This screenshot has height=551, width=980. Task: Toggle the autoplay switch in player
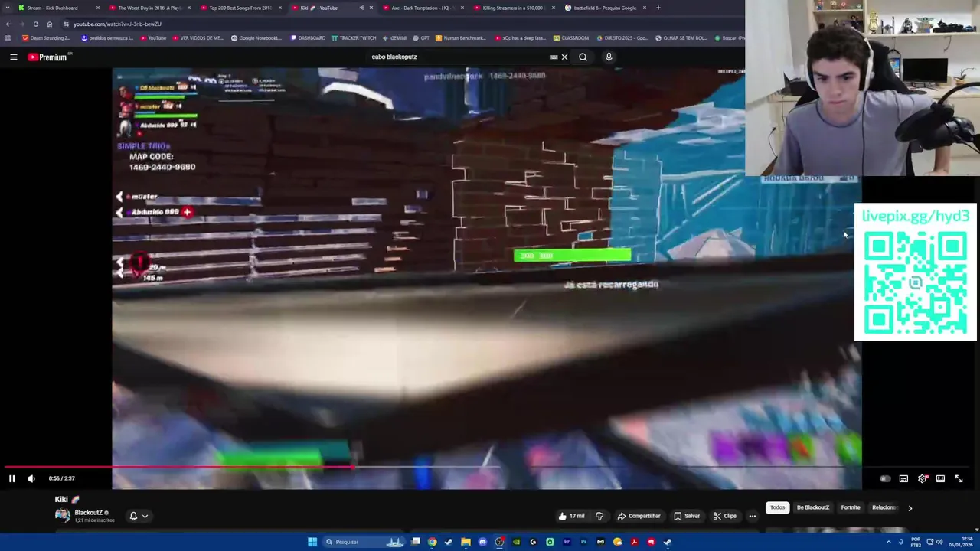coord(885,478)
